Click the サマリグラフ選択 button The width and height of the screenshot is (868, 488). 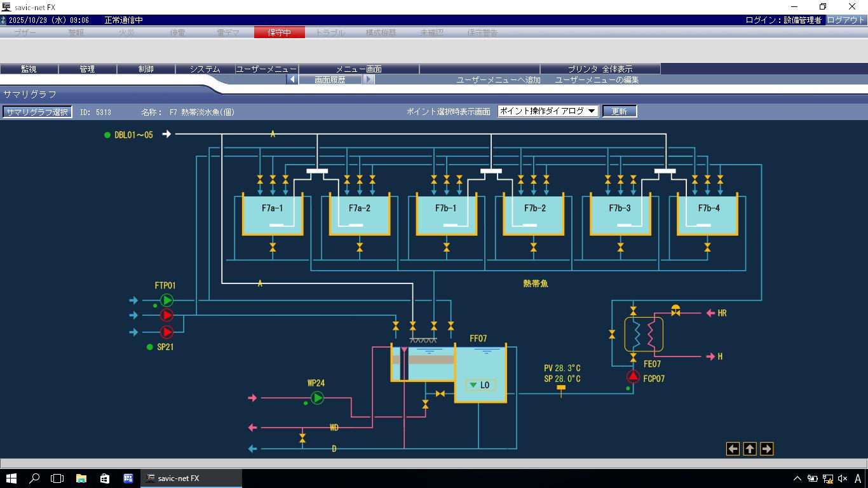tap(37, 112)
